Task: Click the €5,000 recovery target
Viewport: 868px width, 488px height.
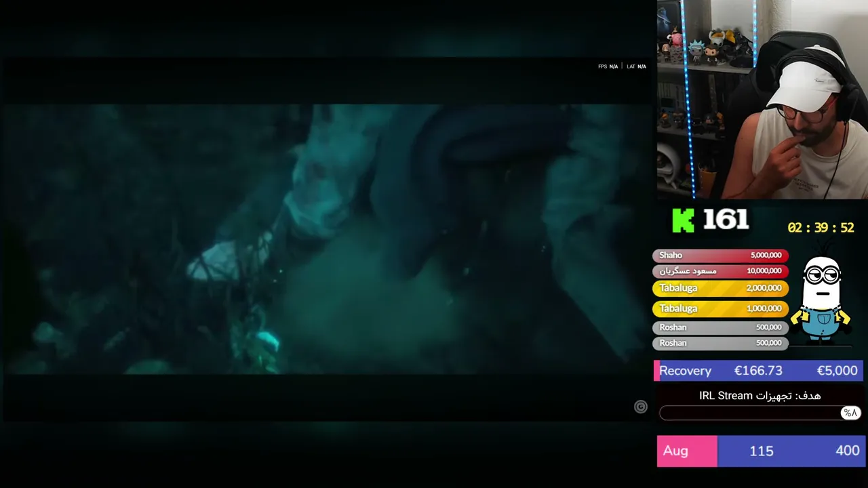Action: coord(837,371)
